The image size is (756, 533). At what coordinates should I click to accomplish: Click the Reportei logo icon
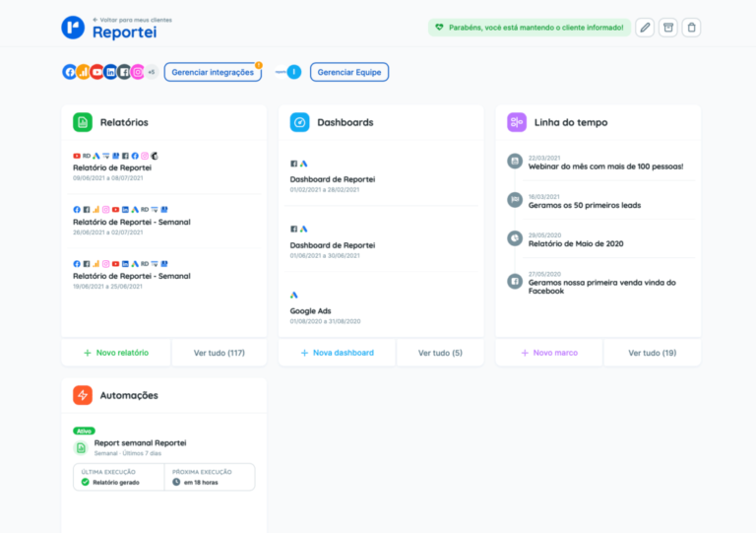coord(73,27)
